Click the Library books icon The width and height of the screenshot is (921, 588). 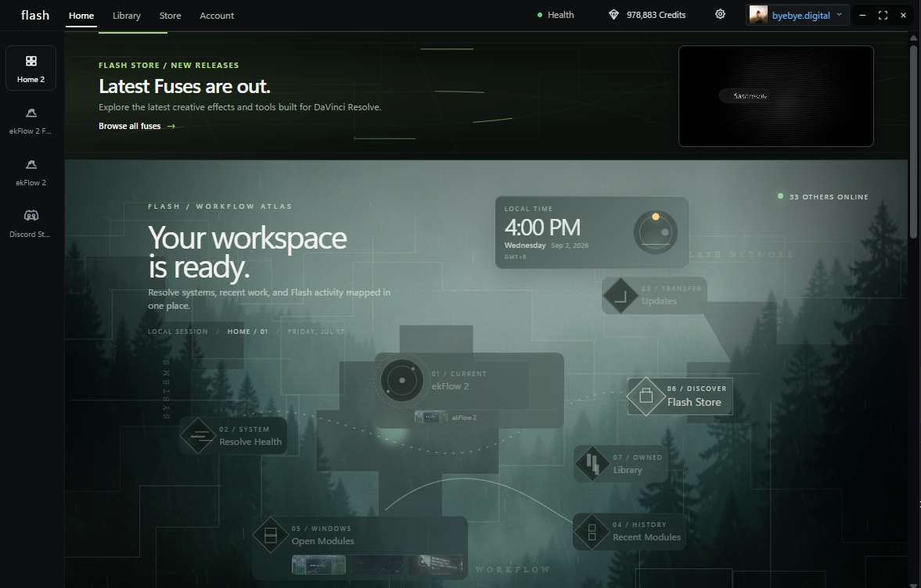coord(592,464)
